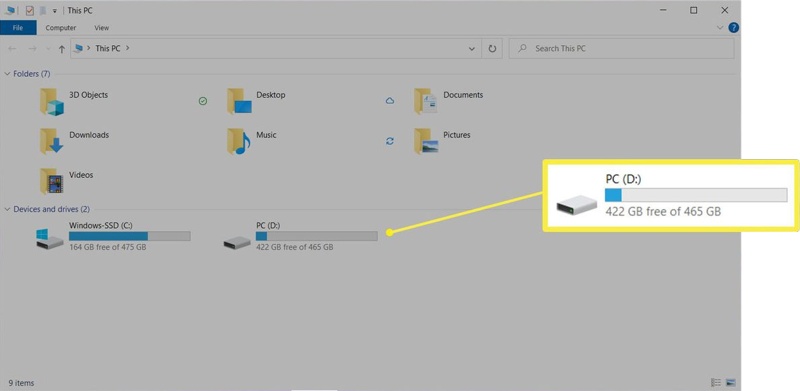Click the Music folder label
800x391 pixels.
point(266,135)
